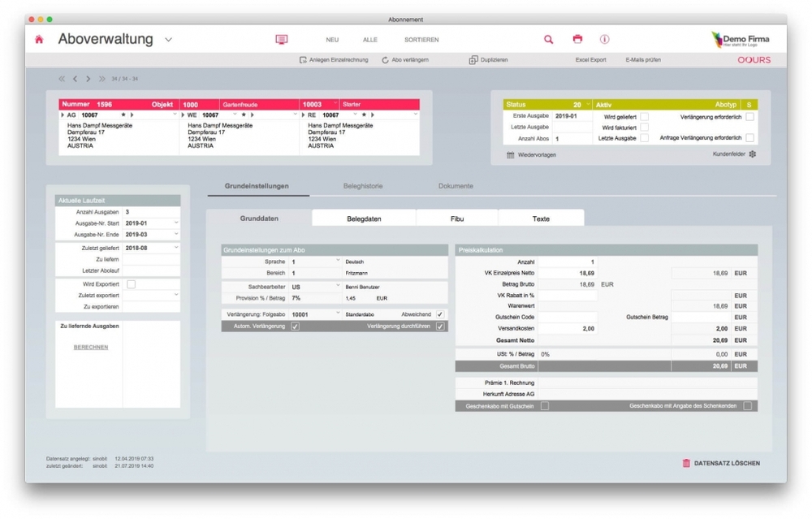This screenshot has width=812, height=519.
Task: Open Verlängerung Folgeabo 10001 dropdown
Action: (338, 314)
